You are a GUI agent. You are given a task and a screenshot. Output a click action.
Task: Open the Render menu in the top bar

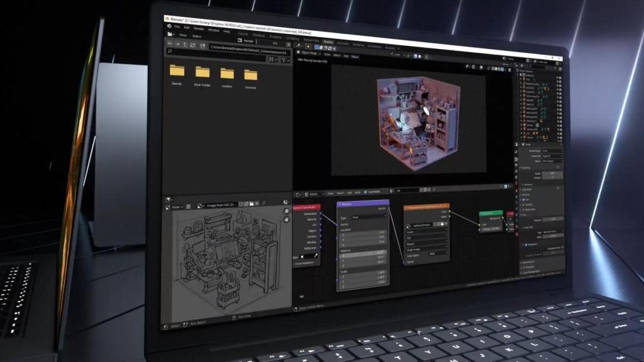pyautogui.click(x=198, y=28)
